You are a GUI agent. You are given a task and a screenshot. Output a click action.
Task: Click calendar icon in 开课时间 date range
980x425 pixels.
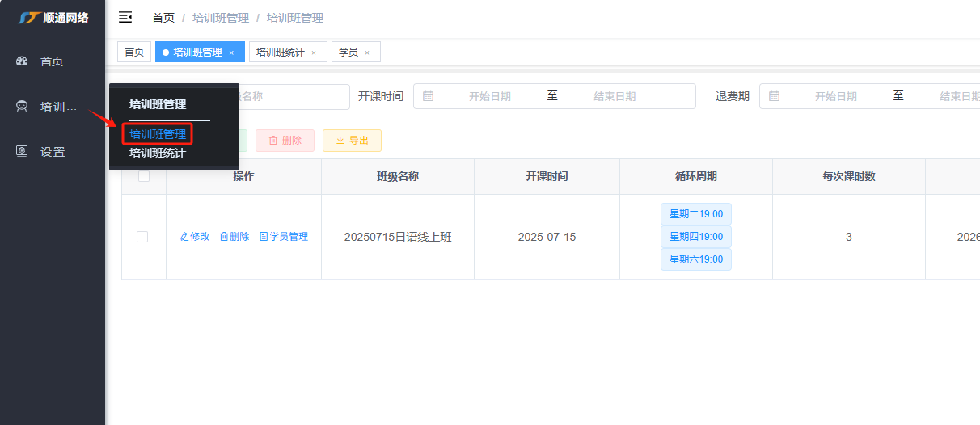(429, 96)
